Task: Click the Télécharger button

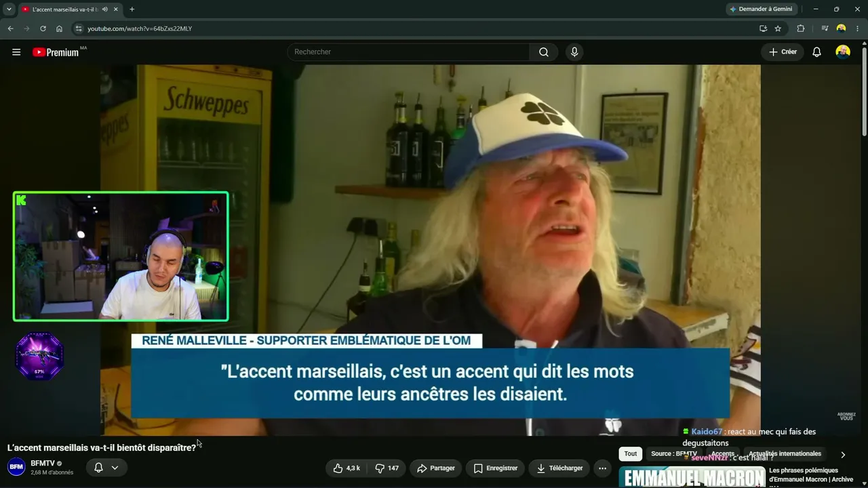Action: pos(559,468)
